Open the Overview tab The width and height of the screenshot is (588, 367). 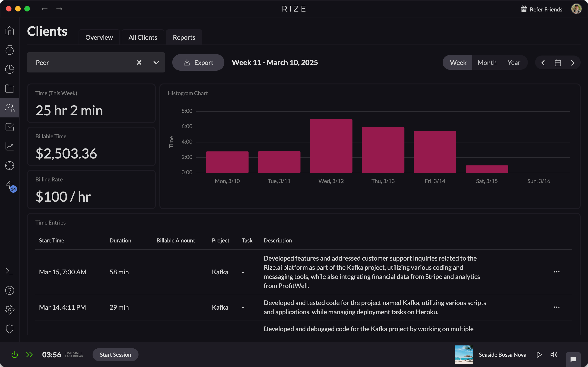tap(99, 37)
